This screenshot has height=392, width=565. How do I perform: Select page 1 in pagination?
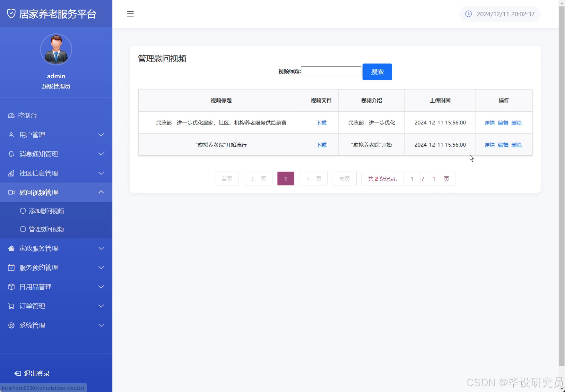[286, 179]
